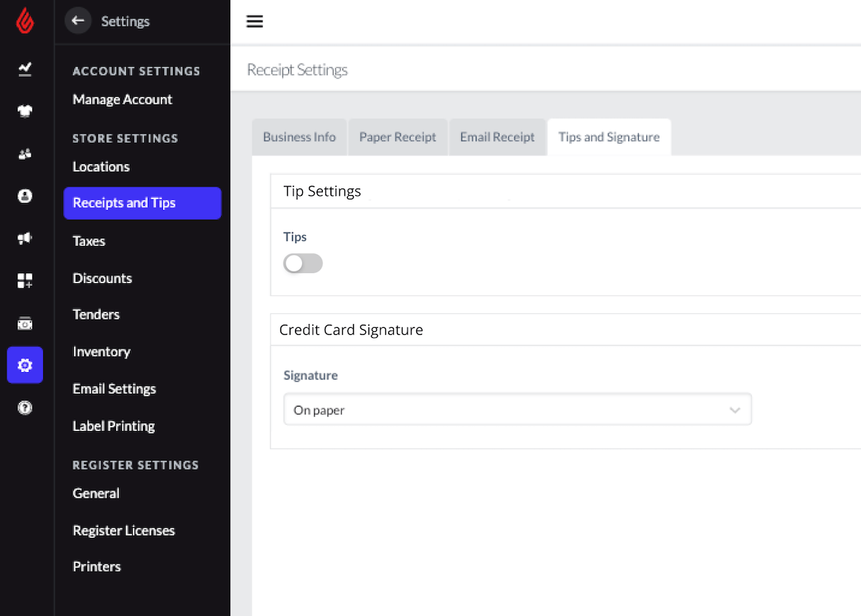This screenshot has width=861, height=616.
Task: Switch to the Business Info tab
Action: 299,137
